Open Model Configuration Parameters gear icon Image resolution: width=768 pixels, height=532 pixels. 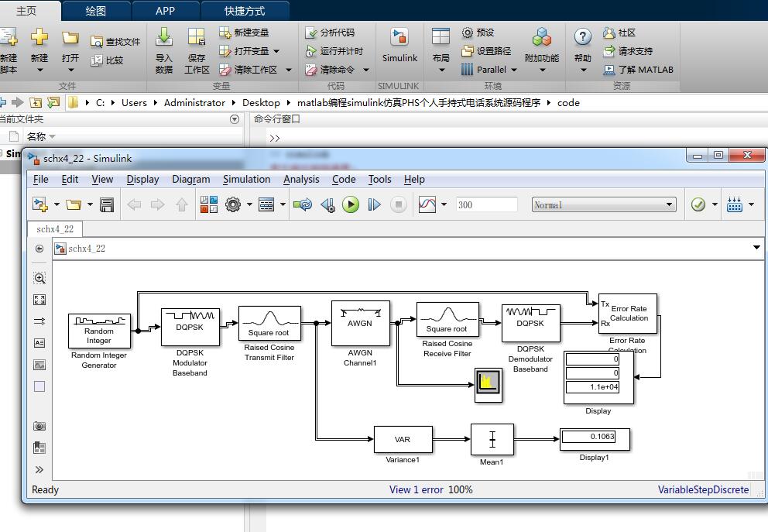233,204
